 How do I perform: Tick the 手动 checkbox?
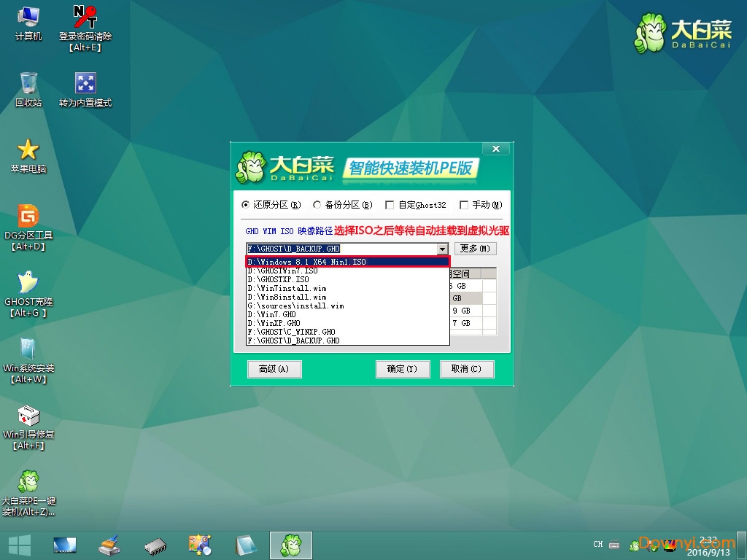(463, 205)
